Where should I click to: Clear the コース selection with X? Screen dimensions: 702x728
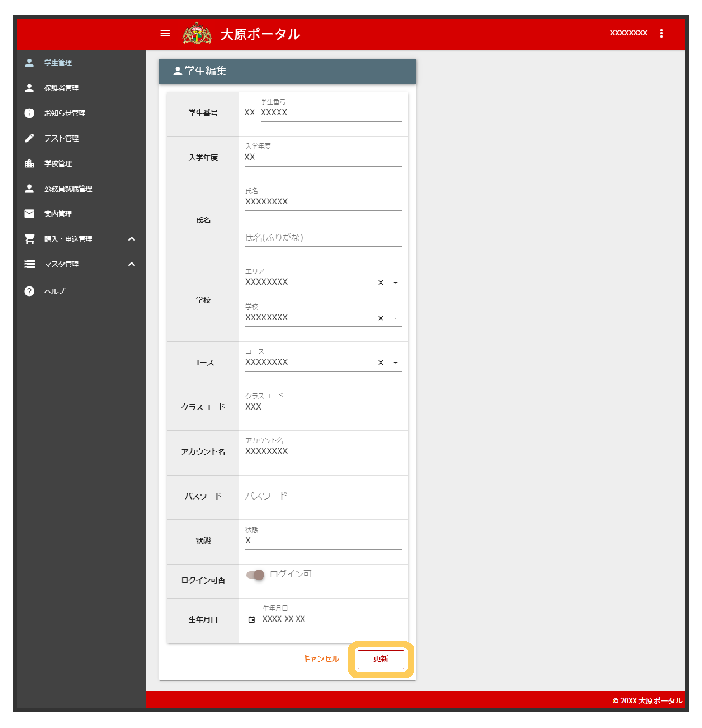click(x=381, y=363)
